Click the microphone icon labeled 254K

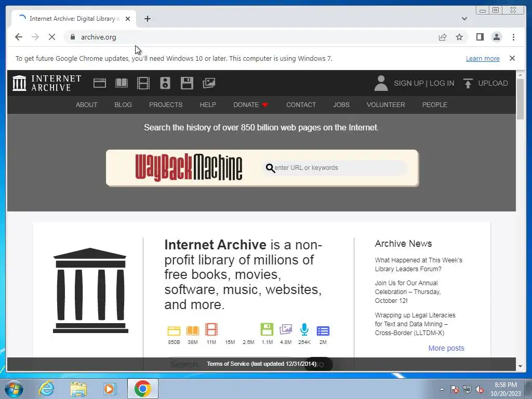304,329
